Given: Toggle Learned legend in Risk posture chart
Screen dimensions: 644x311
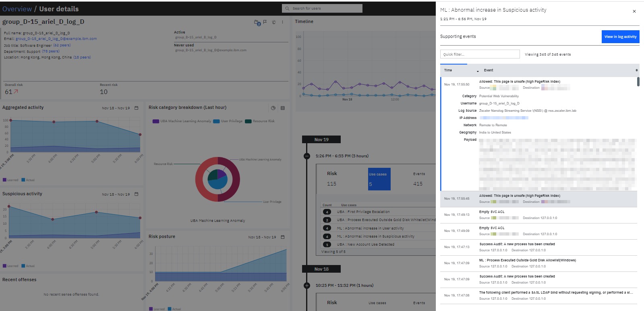Looking at the screenshot, I should [x=157, y=309].
